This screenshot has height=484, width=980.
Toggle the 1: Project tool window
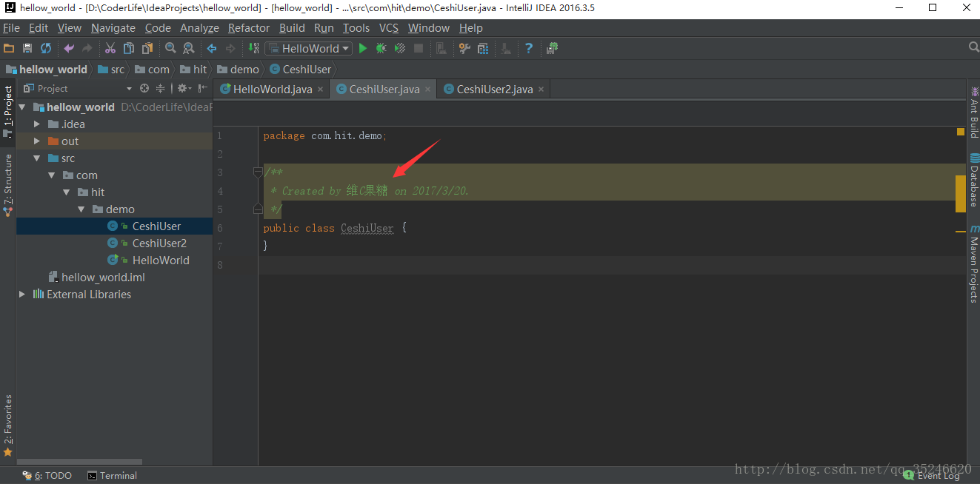click(x=8, y=111)
